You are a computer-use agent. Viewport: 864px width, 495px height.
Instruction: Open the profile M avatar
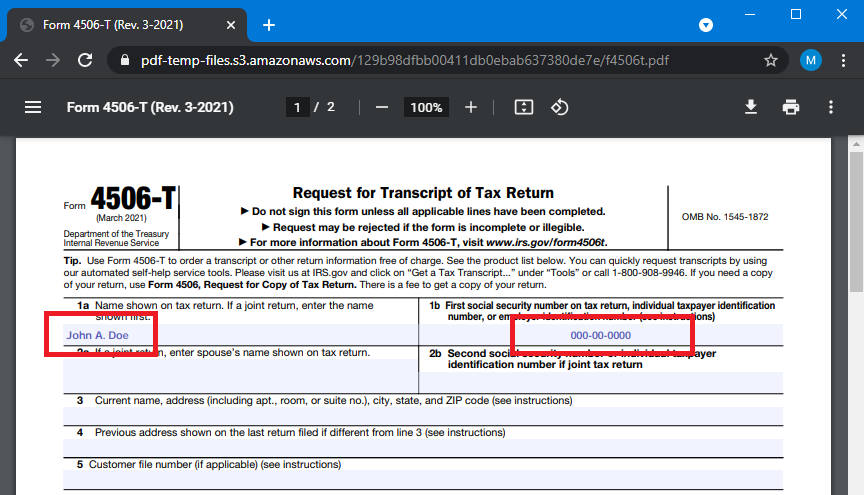click(811, 60)
